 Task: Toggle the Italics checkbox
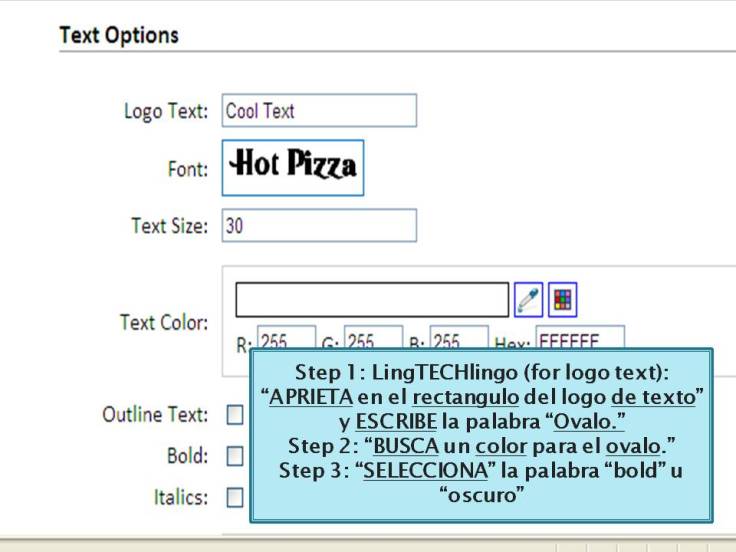(235, 496)
